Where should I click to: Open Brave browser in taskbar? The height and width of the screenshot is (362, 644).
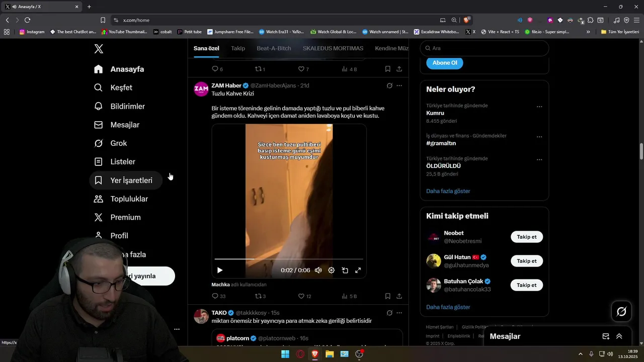pos(315,354)
